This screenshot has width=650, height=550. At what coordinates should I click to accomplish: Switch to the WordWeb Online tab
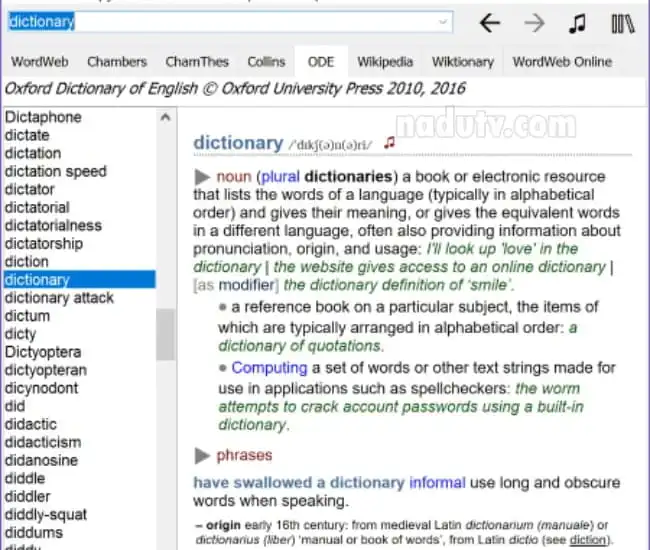(562, 62)
